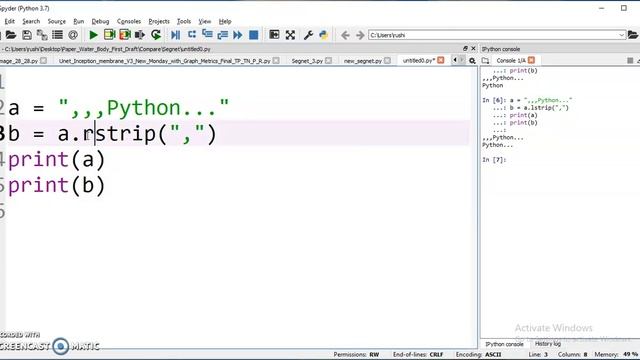
Task: Select the untitled0.py tab
Action: pyautogui.click(x=418, y=60)
